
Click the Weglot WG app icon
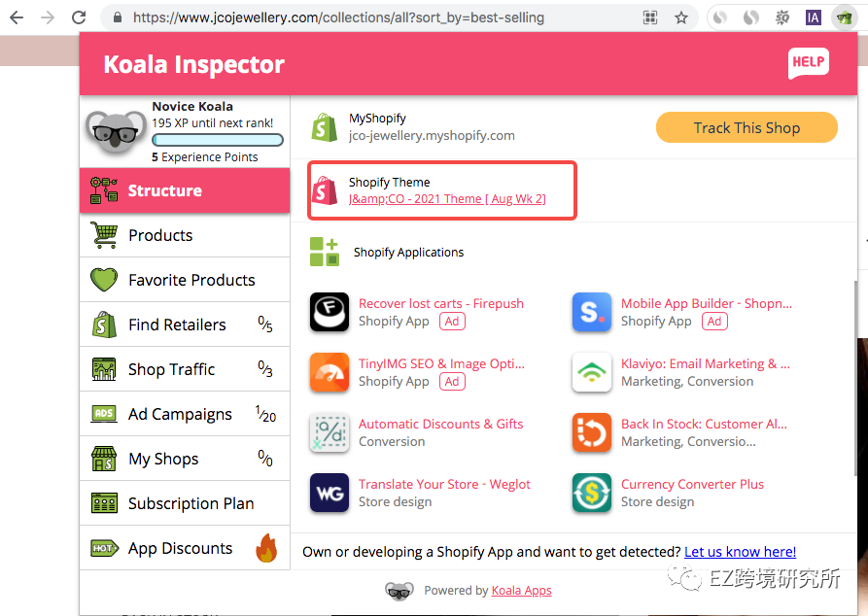click(330, 493)
